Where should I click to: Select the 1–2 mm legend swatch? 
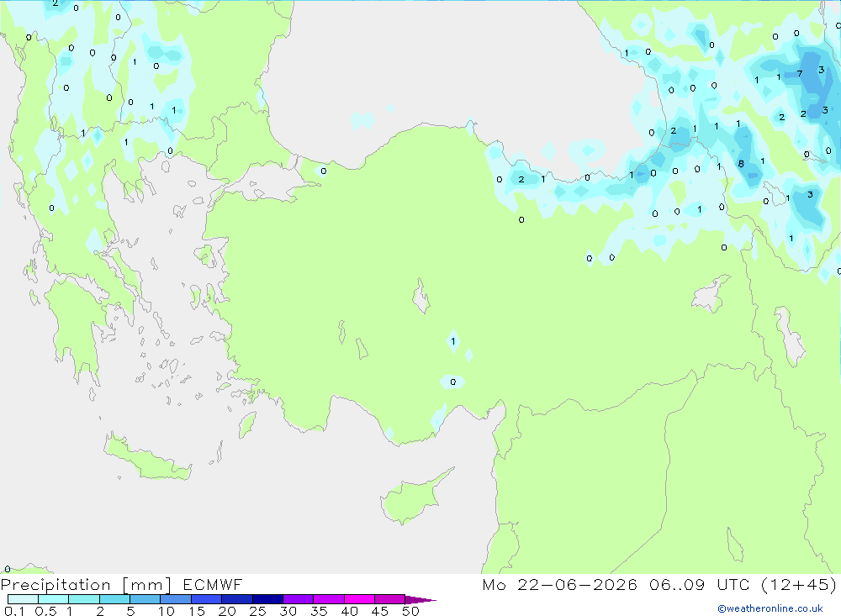click(x=83, y=599)
